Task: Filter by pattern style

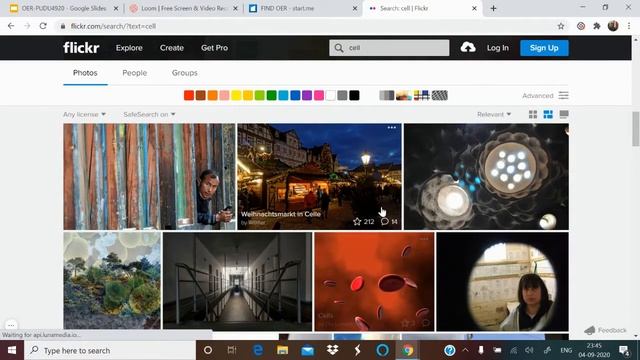Action: (x=440, y=96)
